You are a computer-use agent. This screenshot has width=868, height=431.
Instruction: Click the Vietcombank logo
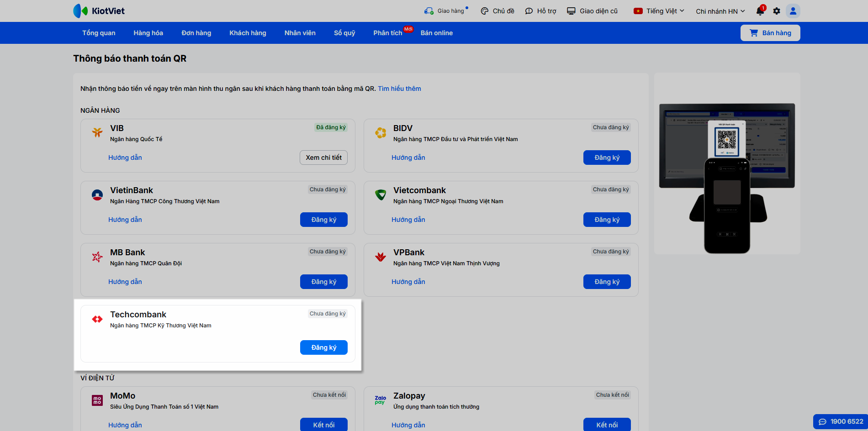(381, 195)
